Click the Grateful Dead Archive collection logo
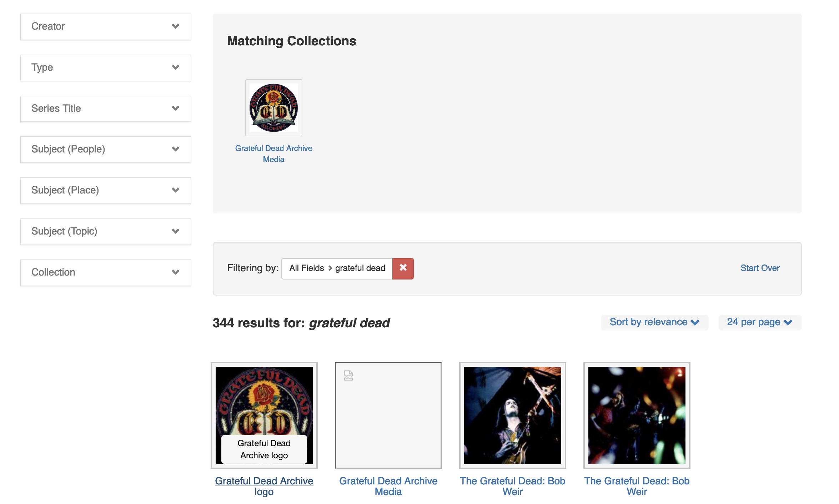Screen dimensions: 839x504 click(x=273, y=108)
